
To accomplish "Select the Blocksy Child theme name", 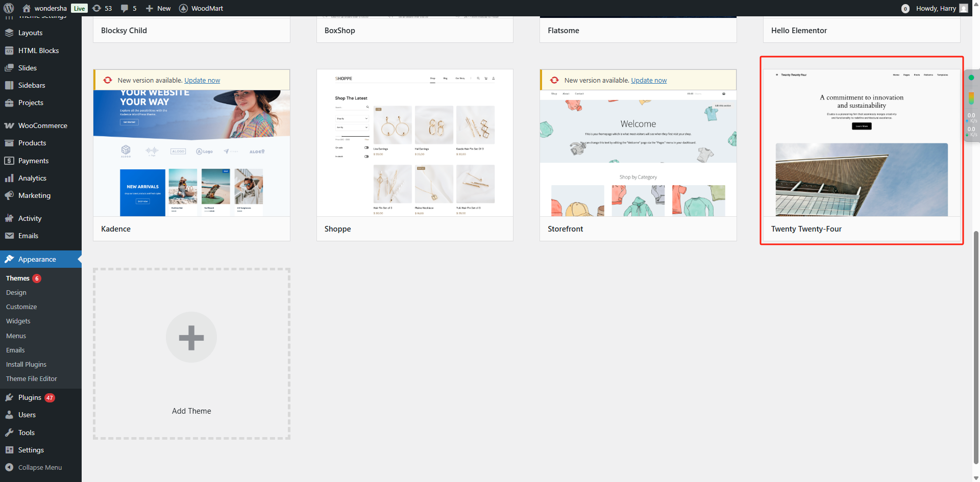I will [124, 31].
